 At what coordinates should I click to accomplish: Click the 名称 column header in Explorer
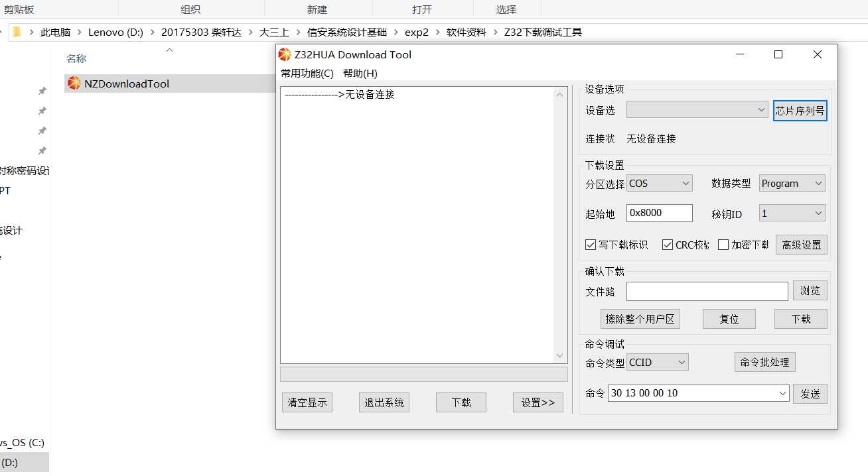click(76, 58)
